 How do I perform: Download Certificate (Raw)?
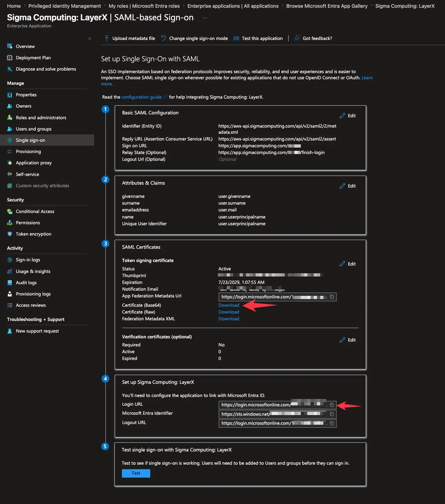tap(229, 312)
